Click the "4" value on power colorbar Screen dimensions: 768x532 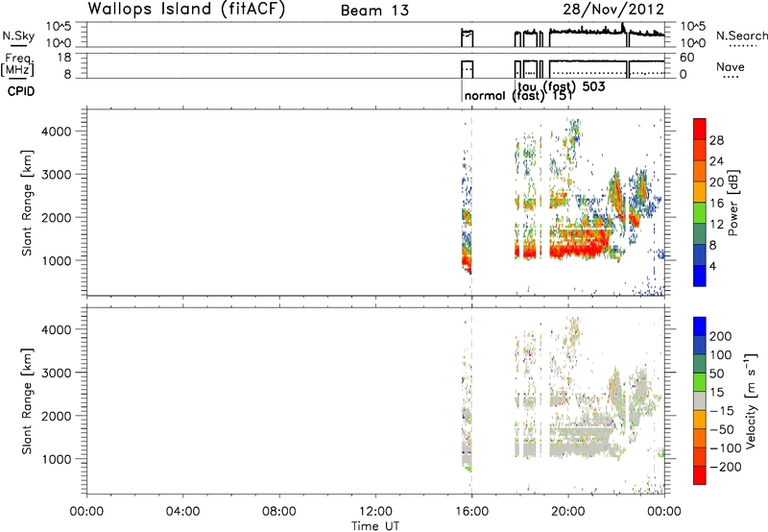(712, 266)
